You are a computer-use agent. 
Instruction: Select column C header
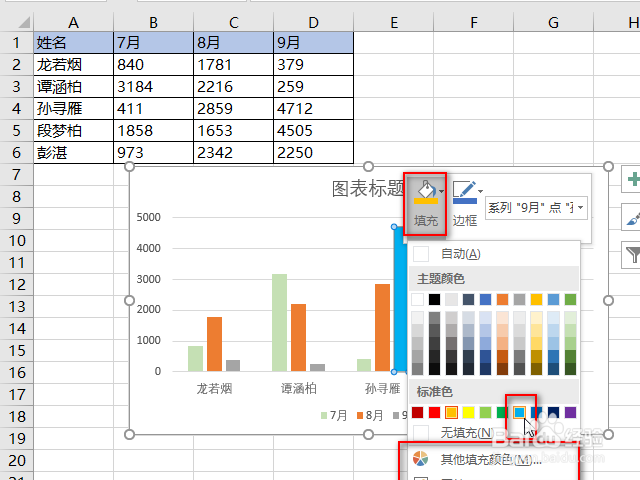(x=233, y=22)
